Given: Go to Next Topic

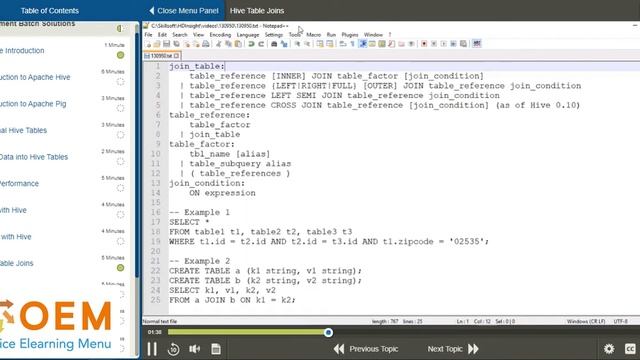Looking at the screenshot, I should [x=453, y=349].
